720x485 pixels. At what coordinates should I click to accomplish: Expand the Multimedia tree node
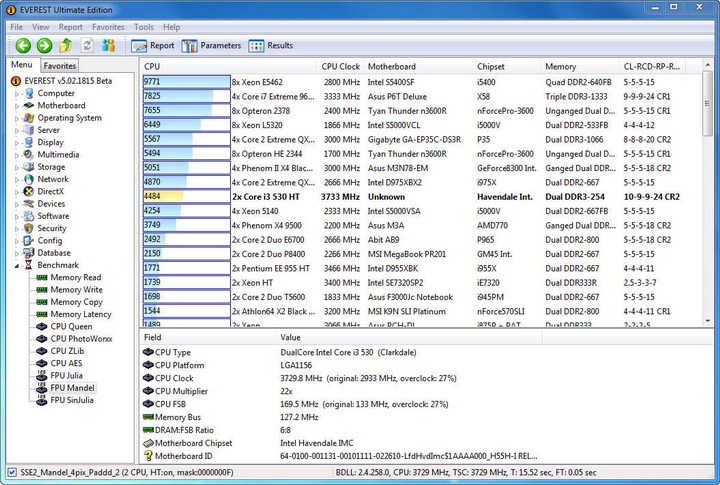click(x=17, y=155)
